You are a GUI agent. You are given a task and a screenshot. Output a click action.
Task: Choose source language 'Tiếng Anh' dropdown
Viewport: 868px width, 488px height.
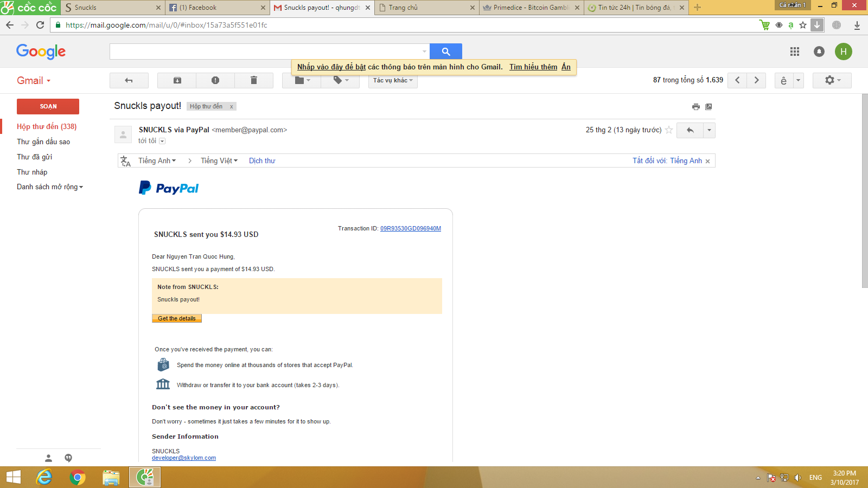tap(157, 160)
